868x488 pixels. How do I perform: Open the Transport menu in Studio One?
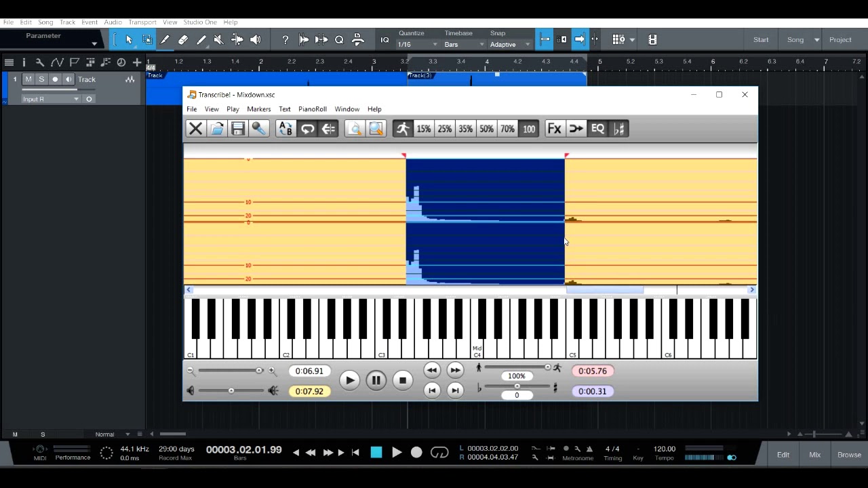pos(142,22)
